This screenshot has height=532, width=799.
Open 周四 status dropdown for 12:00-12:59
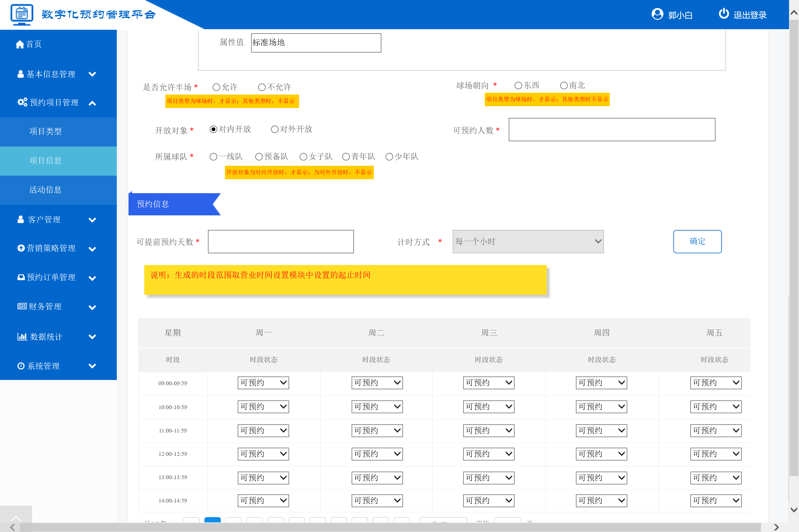pos(602,454)
